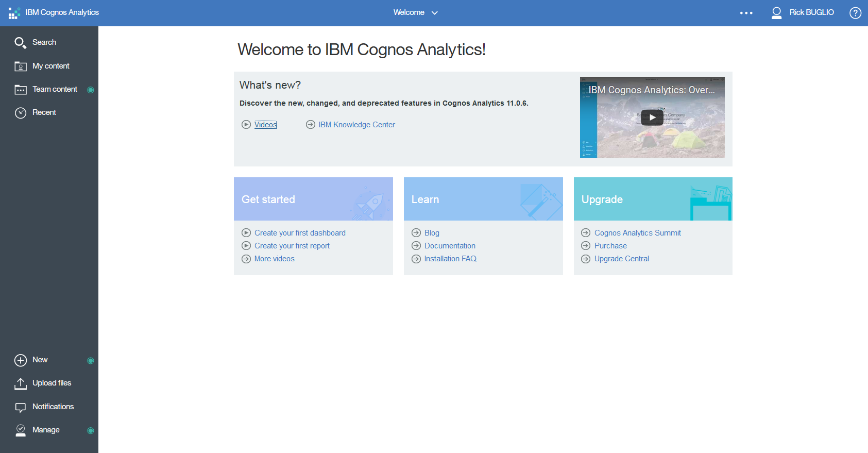Click green hint dot next to New
This screenshot has height=453, width=868.
point(91,360)
